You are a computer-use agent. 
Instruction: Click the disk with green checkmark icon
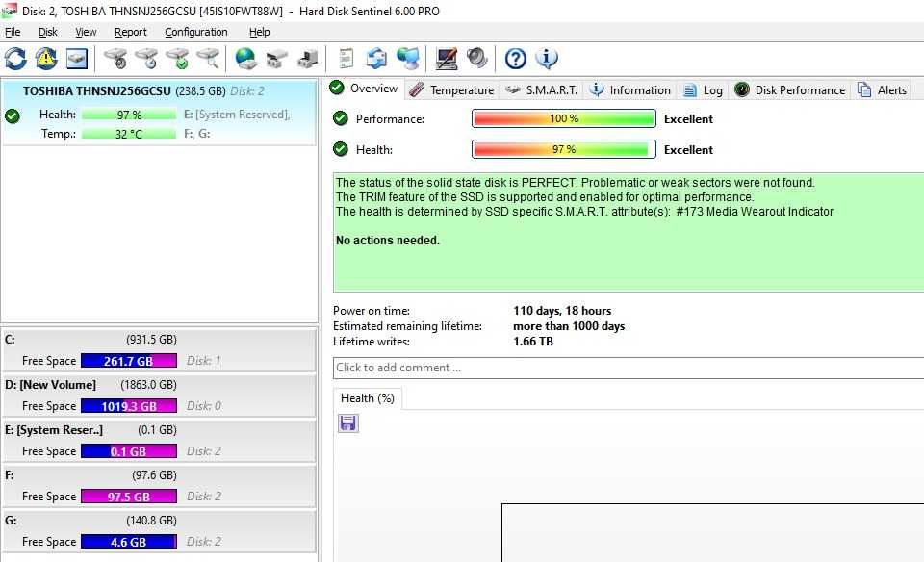coord(177,59)
